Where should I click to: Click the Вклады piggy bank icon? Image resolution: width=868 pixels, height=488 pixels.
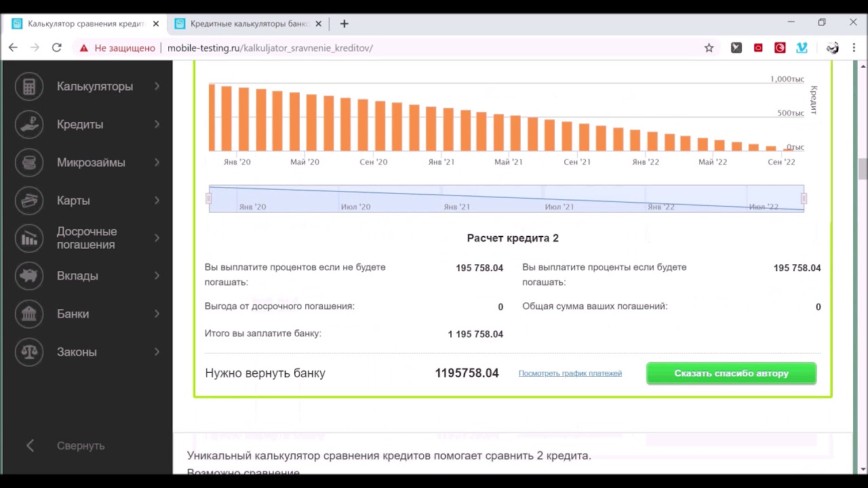point(29,276)
